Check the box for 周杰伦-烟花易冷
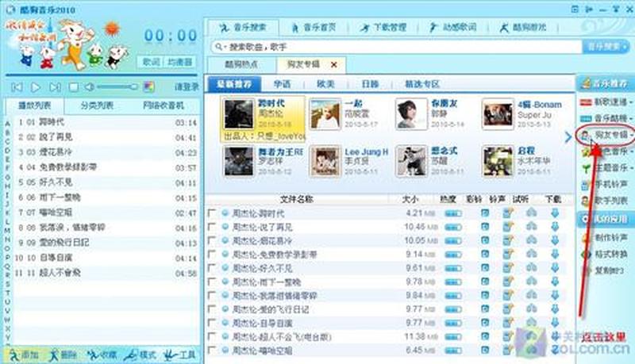635x364 pixels. [x=211, y=240]
